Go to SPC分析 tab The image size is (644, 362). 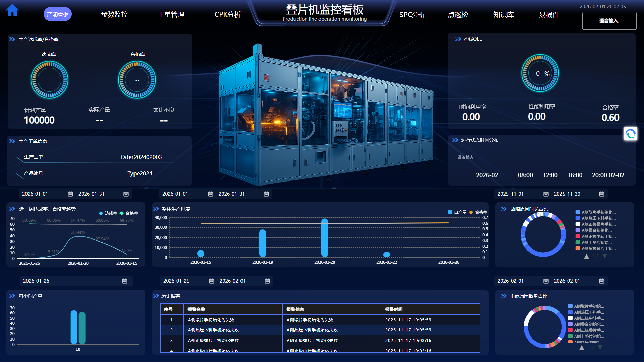412,15
